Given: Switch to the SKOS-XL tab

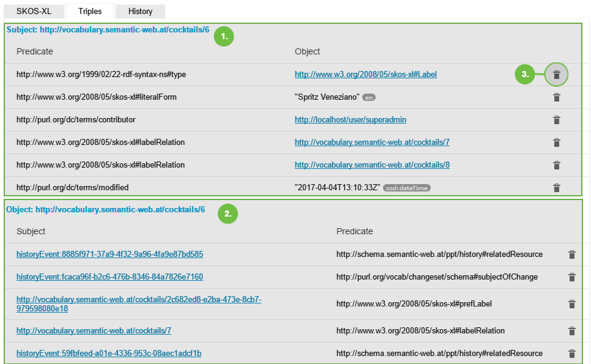Looking at the screenshot, I should point(32,11).
